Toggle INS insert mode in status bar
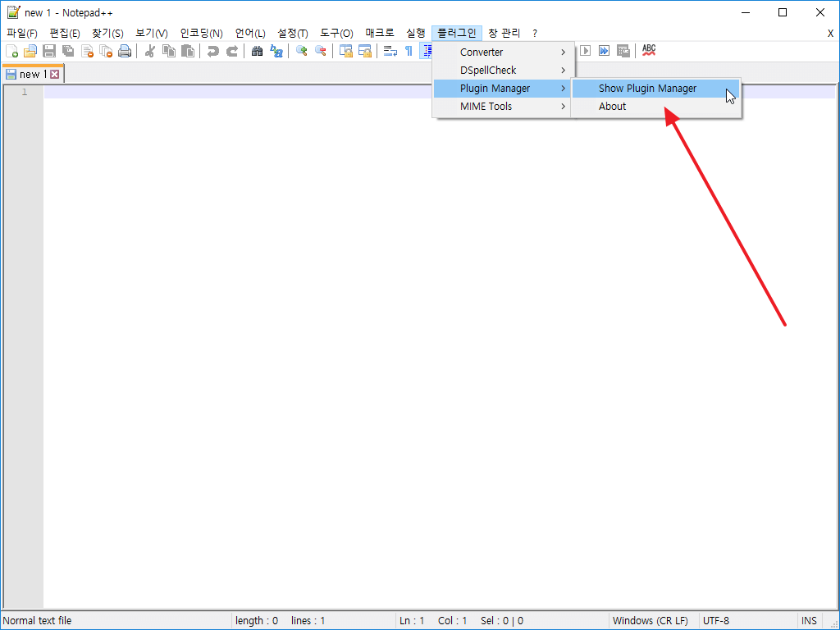This screenshot has height=630, width=840. [x=809, y=620]
